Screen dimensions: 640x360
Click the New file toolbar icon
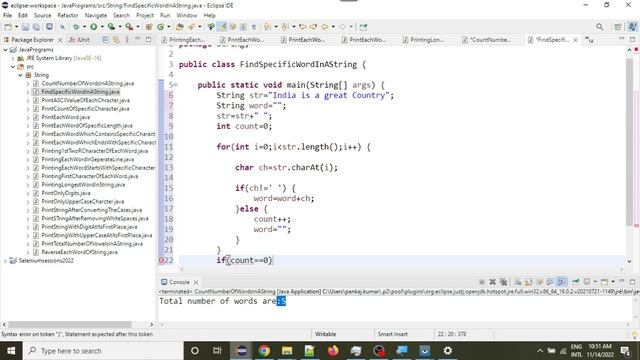pos(8,27)
